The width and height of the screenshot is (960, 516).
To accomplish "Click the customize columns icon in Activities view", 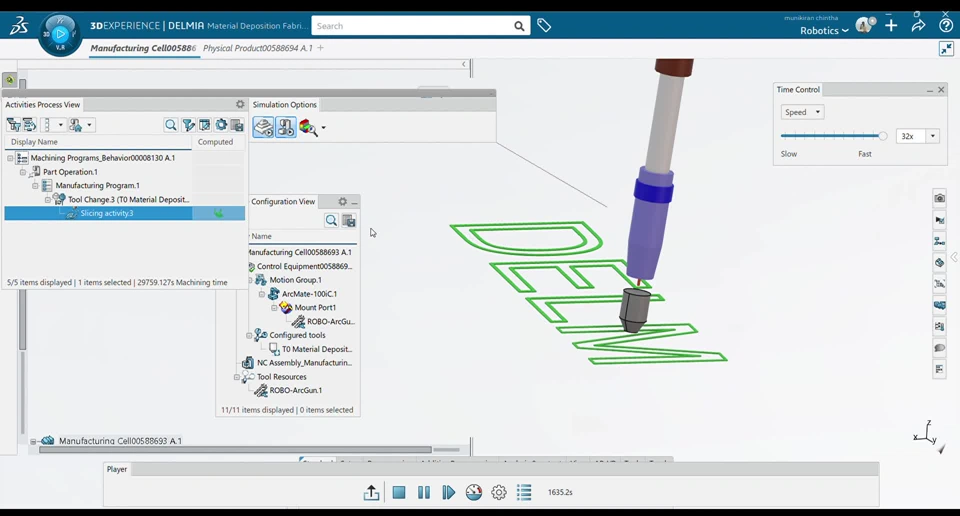I will point(204,125).
